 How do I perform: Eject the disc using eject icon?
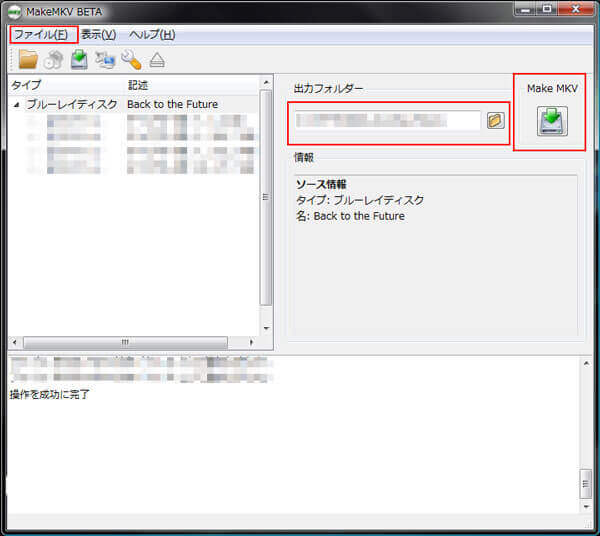(157, 60)
